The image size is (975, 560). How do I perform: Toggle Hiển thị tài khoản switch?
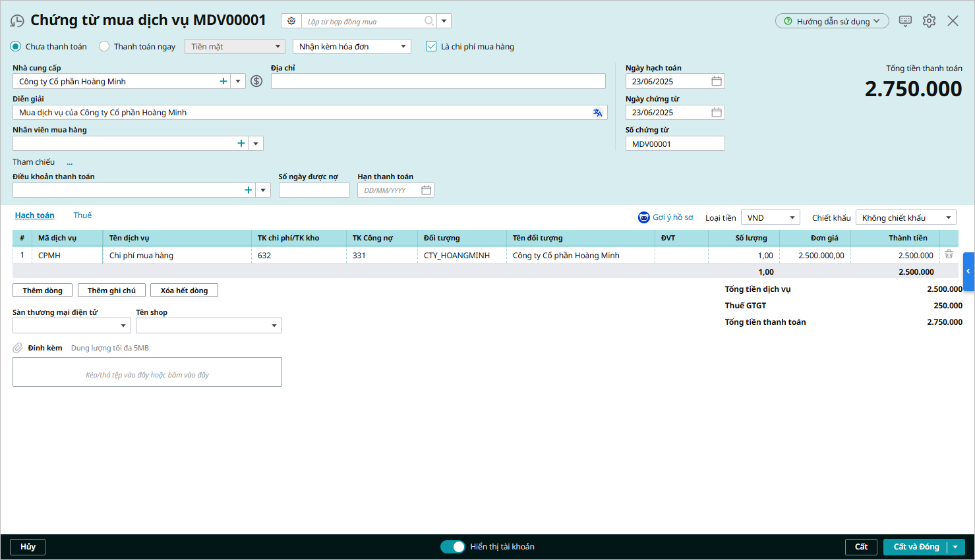(453, 547)
